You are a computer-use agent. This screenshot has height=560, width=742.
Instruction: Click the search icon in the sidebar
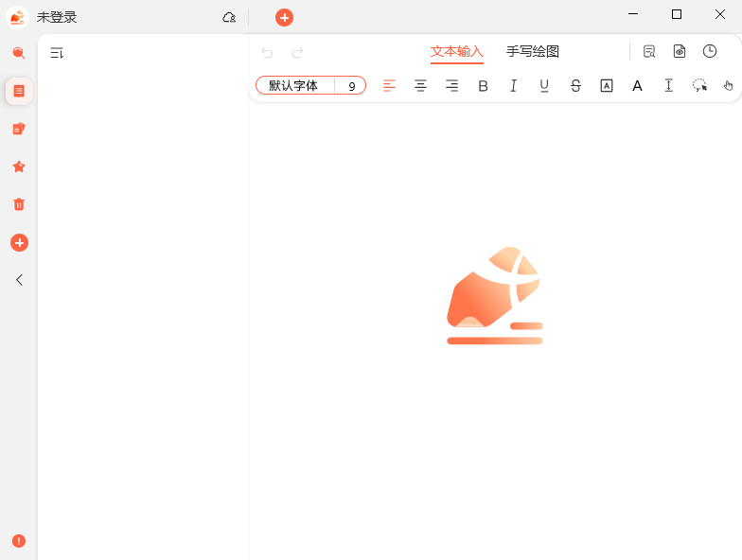[x=19, y=53]
